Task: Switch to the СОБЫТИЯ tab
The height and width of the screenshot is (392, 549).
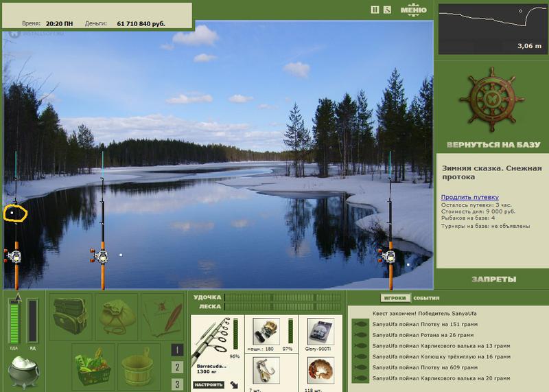Action: pyautogui.click(x=426, y=298)
